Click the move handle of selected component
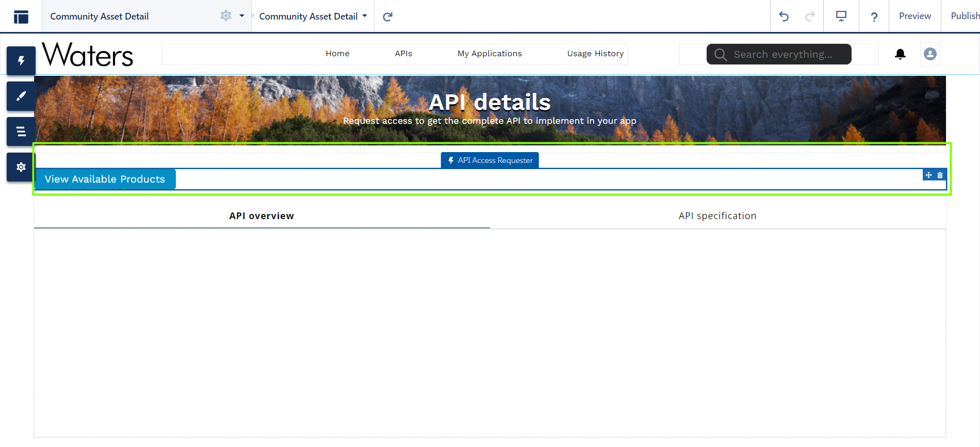 [x=928, y=175]
